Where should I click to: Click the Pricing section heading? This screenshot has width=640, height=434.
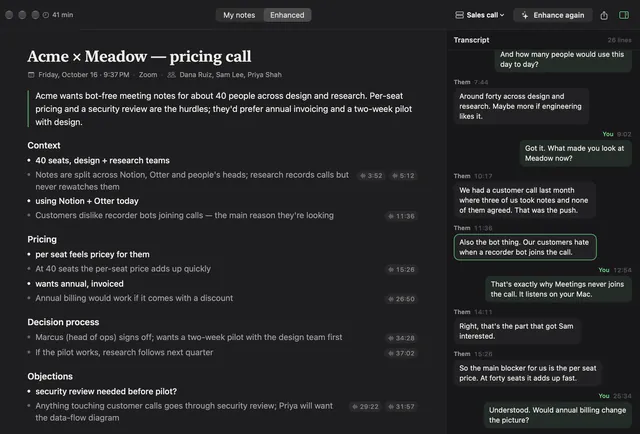pos(42,239)
